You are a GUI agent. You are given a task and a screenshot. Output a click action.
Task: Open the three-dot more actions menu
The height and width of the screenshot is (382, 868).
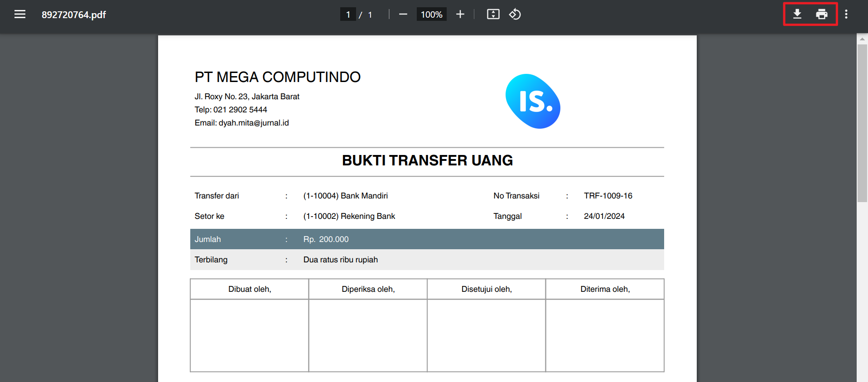[846, 15]
